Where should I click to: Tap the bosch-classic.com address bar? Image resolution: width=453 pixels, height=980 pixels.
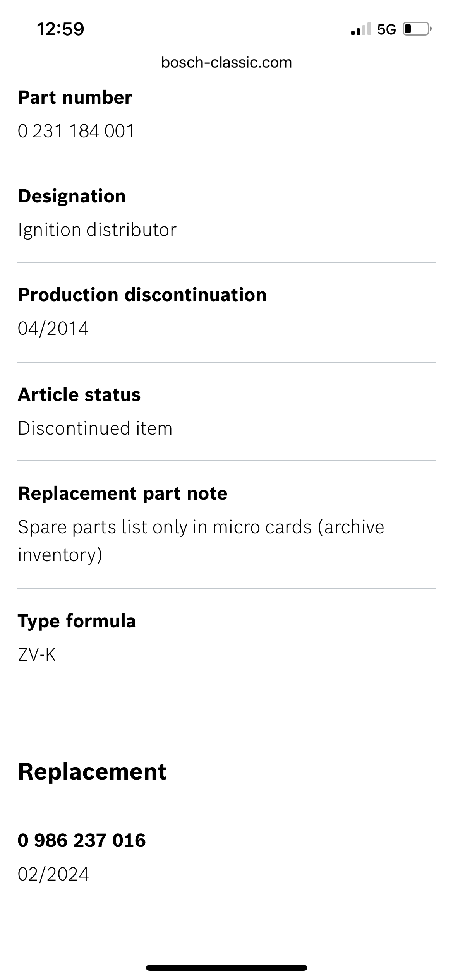(226, 62)
